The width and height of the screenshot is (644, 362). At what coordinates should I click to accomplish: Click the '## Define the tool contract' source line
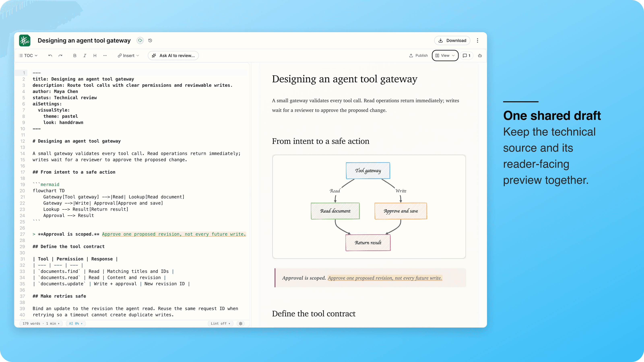(x=68, y=247)
